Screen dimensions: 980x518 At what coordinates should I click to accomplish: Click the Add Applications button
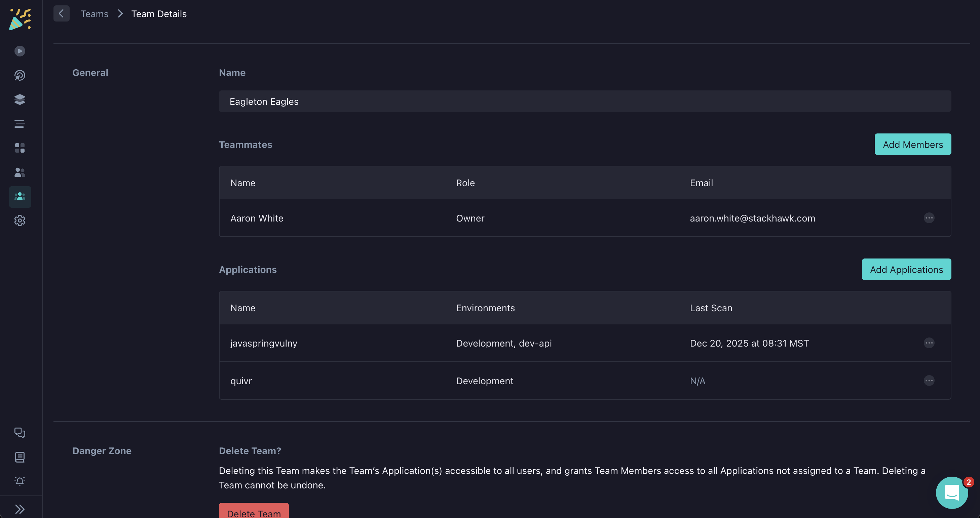point(906,270)
